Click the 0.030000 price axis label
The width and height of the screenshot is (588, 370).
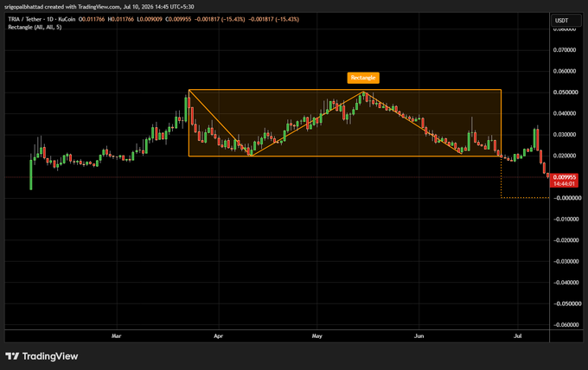(565, 135)
